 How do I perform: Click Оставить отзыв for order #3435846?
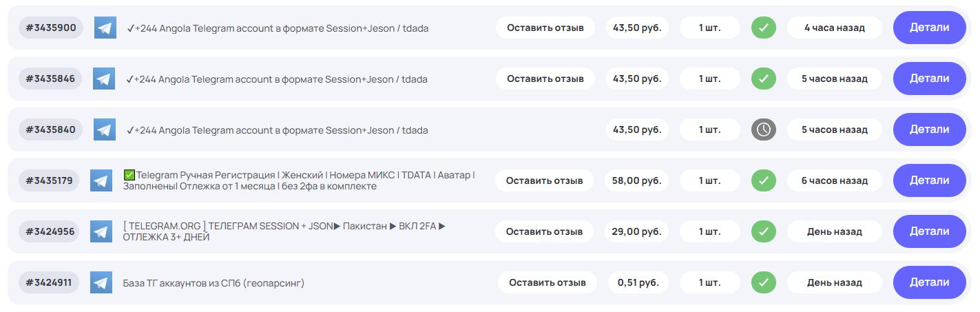click(545, 79)
